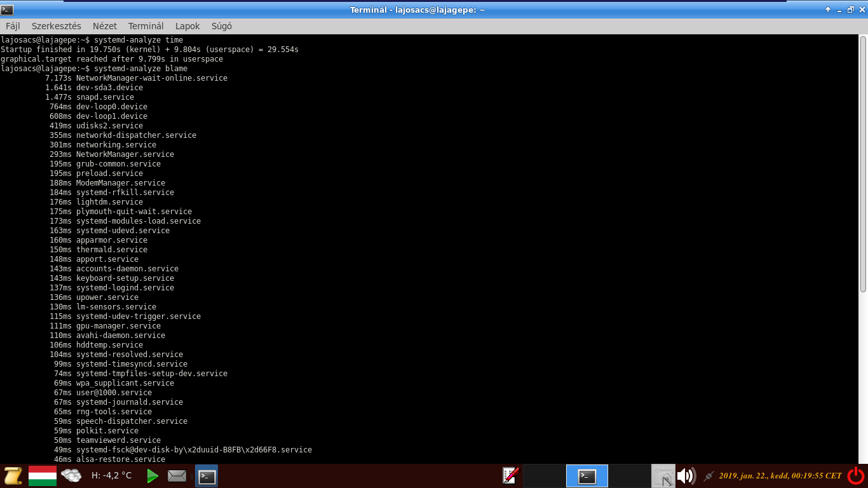Click the date and time clock

click(x=780, y=475)
